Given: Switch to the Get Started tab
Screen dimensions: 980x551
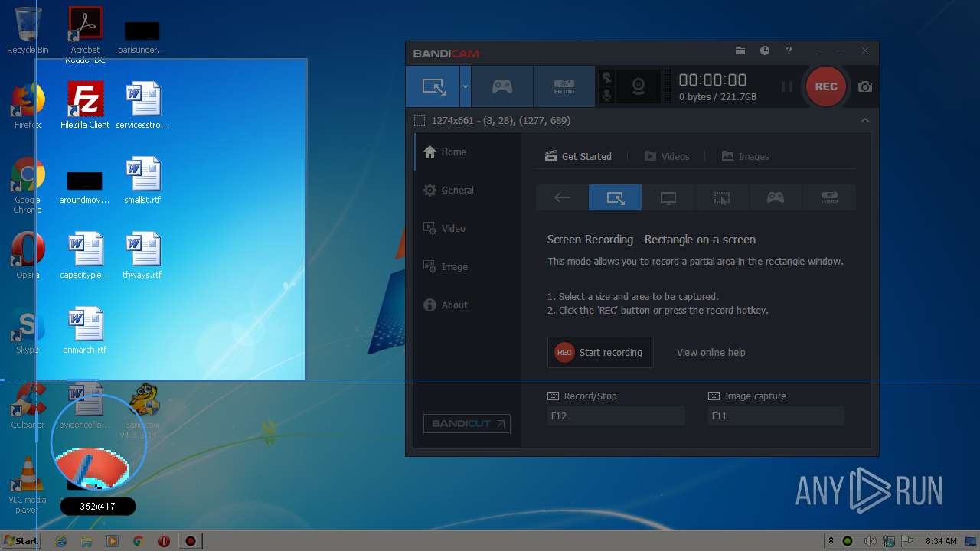Looking at the screenshot, I should click(578, 156).
